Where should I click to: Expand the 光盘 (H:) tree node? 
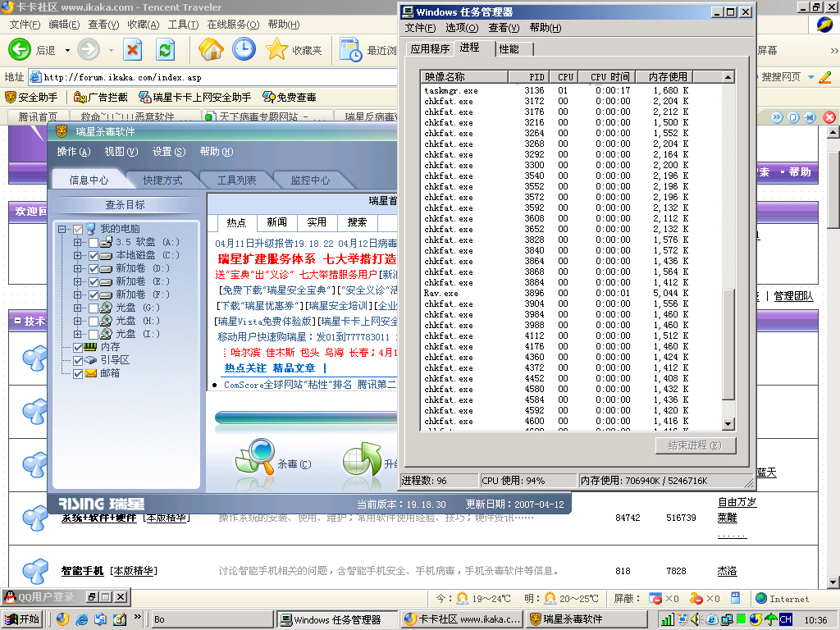[x=78, y=321]
